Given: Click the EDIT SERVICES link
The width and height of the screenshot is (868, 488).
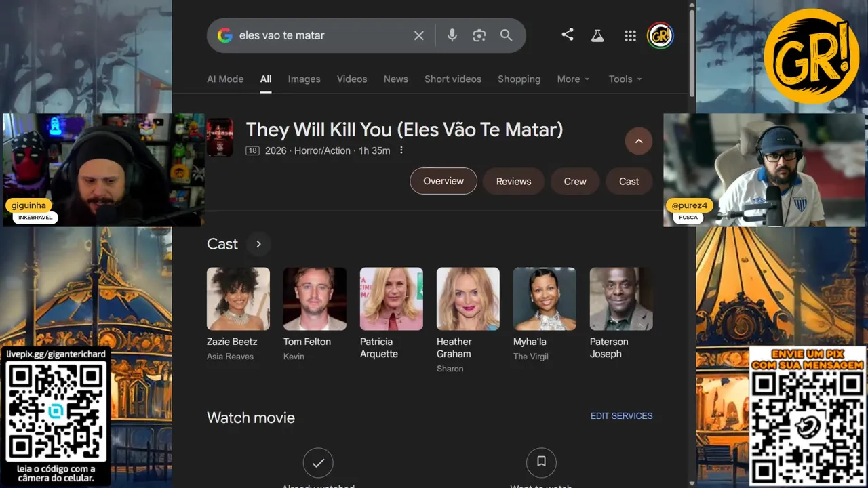Looking at the screenshot, I should click(622, 415).
